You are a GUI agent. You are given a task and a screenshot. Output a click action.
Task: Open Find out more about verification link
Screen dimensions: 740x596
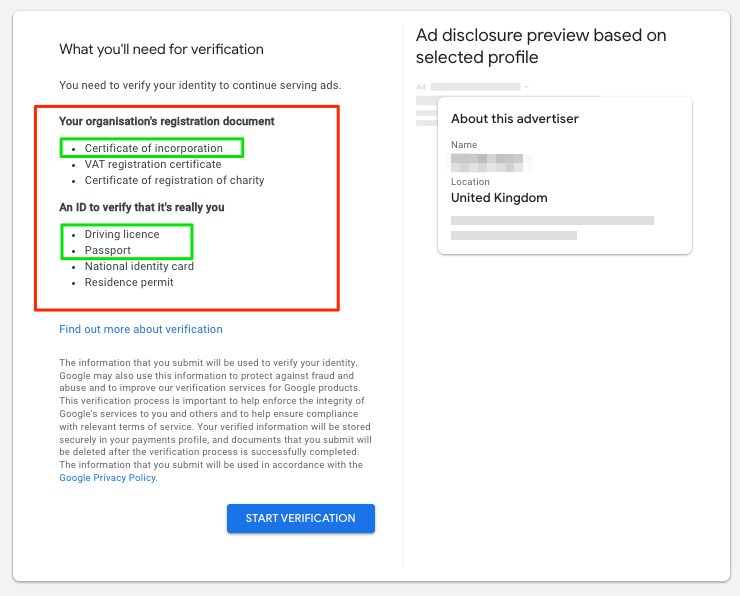[x=141, y=329]
